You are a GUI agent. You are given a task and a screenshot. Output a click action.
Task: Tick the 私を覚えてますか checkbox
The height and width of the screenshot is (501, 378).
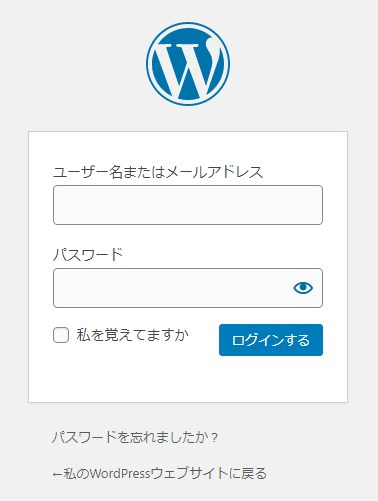click(61, 335)
